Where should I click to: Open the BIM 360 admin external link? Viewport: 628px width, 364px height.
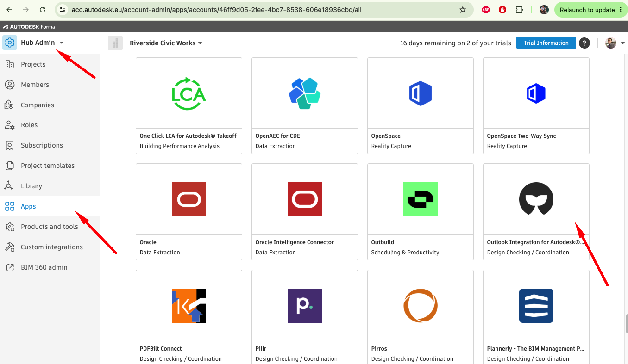(50, 267)
